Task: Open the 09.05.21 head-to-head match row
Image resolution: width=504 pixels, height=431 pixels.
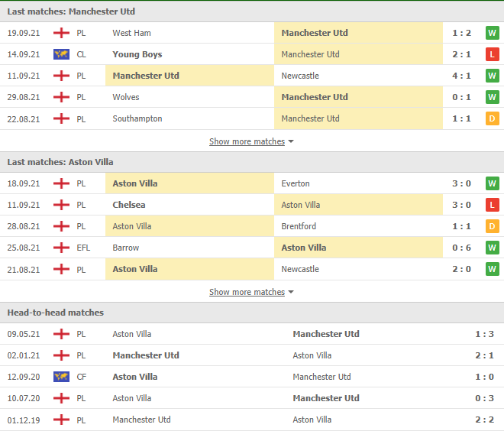Action: point(252,334)
